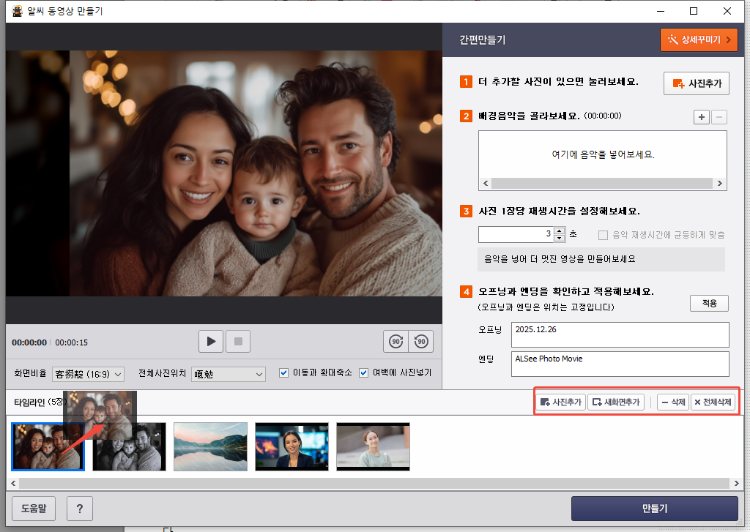This screenshot has height=532, width=750.
Task: Click the question mark button
Action: [x=79, y=508]
